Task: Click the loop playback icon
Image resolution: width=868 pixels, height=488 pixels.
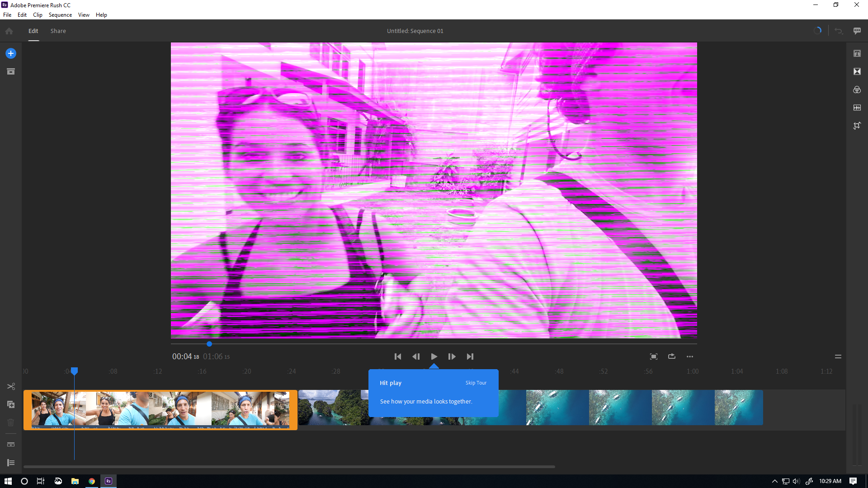Action: pyautogui.click(x=672, y=356)
